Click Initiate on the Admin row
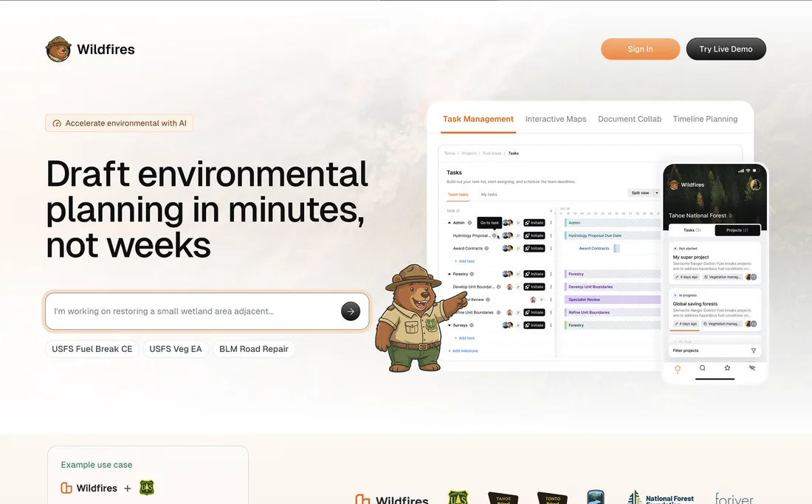 pos(534,223)
